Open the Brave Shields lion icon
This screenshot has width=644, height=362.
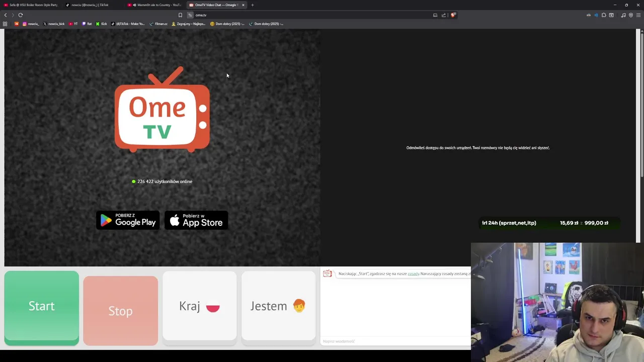point(453,15)
